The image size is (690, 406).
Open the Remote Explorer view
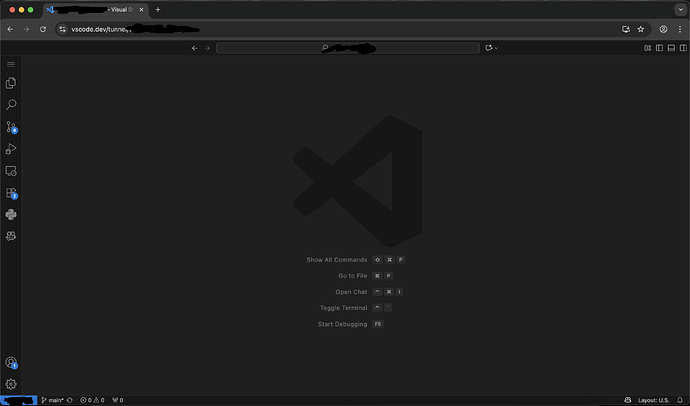[11, 171]
